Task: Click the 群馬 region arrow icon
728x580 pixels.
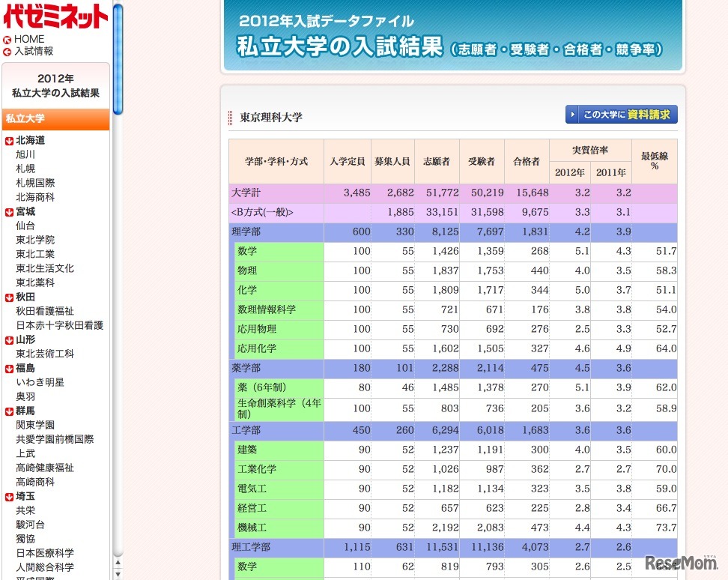Action: [x=9, y=411]
